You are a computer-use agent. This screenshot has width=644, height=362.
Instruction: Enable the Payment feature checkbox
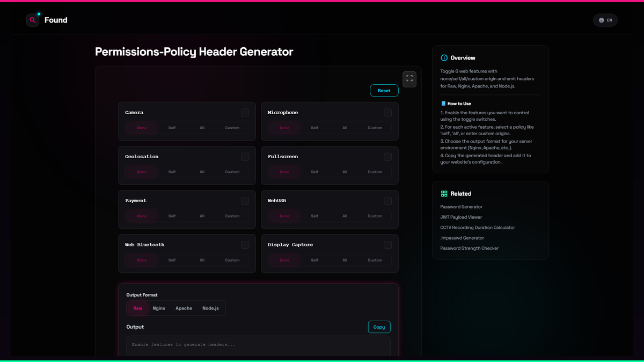[245, 201]
